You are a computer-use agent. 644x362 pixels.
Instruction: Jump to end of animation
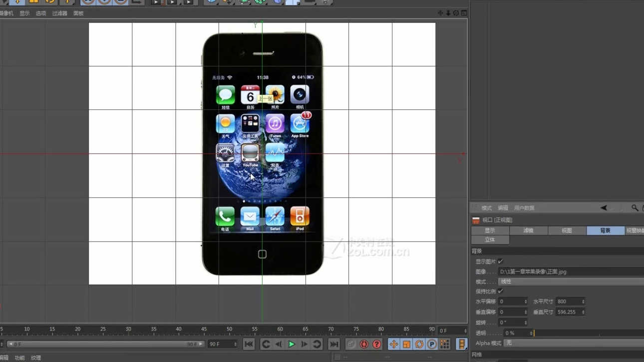point(334,344)
